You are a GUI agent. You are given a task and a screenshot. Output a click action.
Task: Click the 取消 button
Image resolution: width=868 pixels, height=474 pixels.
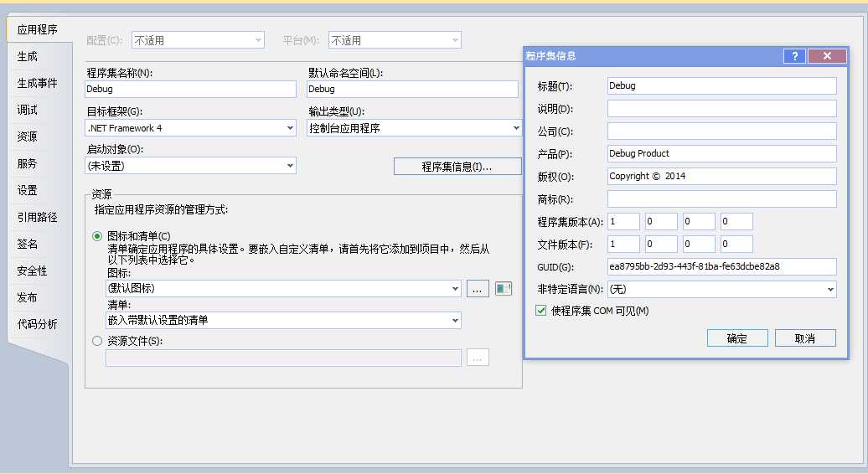point(805,338)
